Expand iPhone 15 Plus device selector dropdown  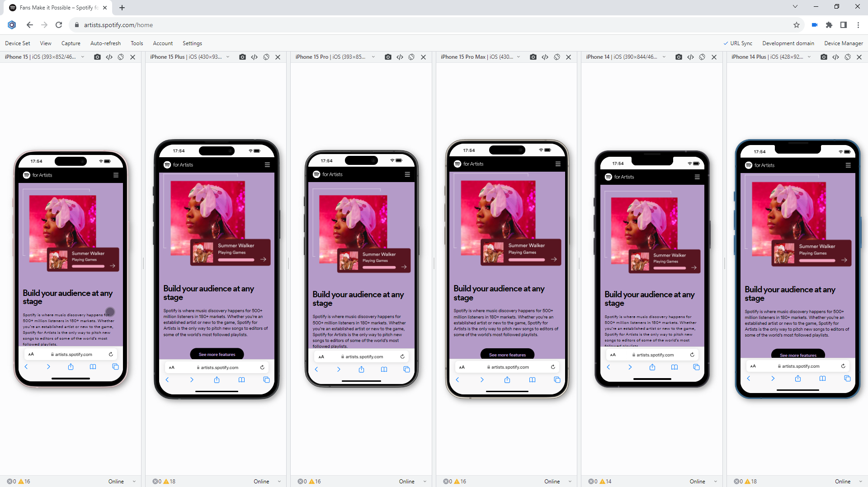[x=228, y=57]
